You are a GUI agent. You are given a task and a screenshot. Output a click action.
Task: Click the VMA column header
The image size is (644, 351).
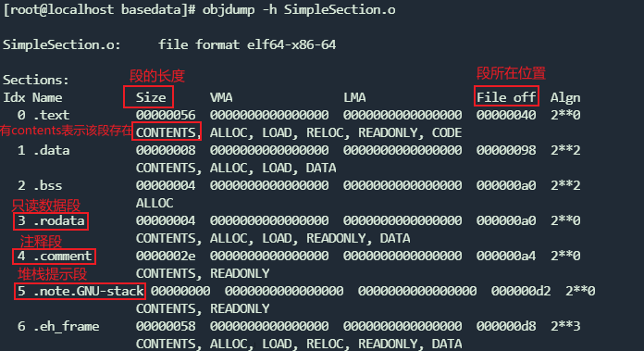click(221, 97)
